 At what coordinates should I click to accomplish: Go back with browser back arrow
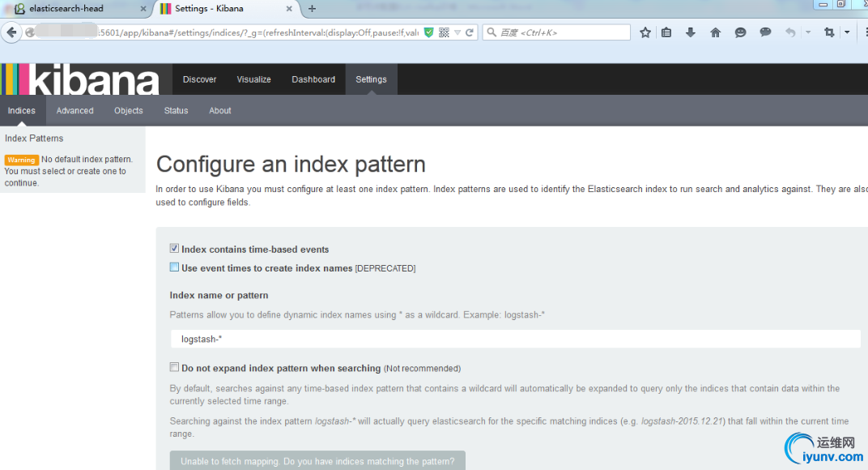point(11,32)
